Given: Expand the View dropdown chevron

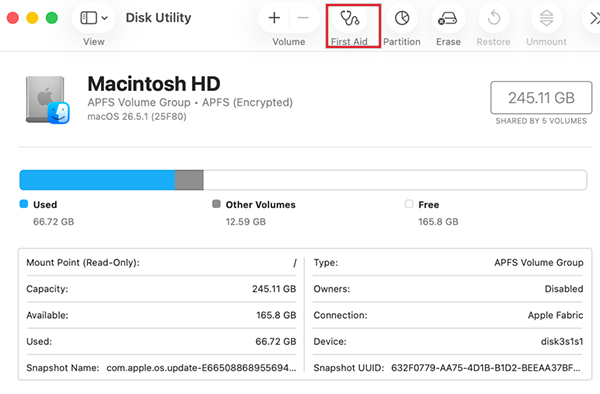Looking at the screenshot, I should (x=105, y=18).
